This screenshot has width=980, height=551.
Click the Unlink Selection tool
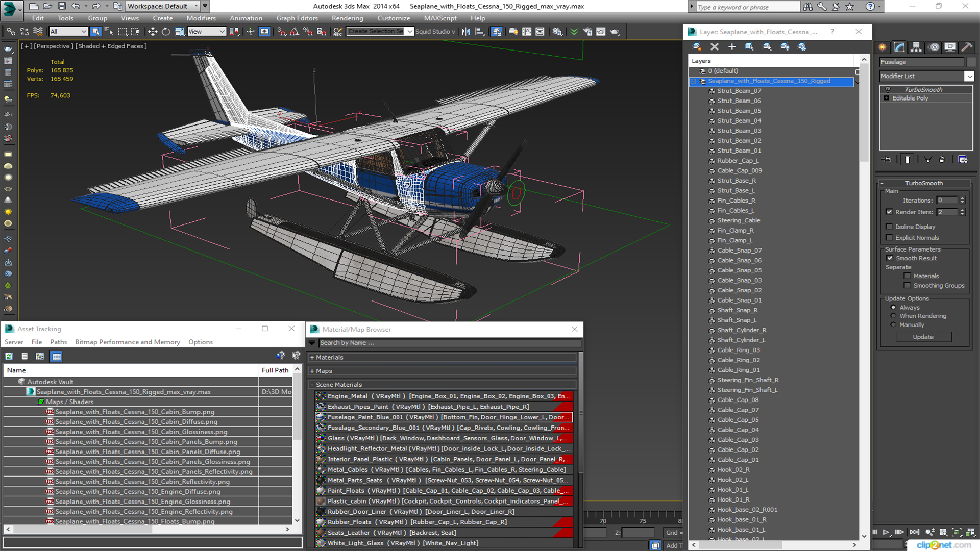point(24,32)
